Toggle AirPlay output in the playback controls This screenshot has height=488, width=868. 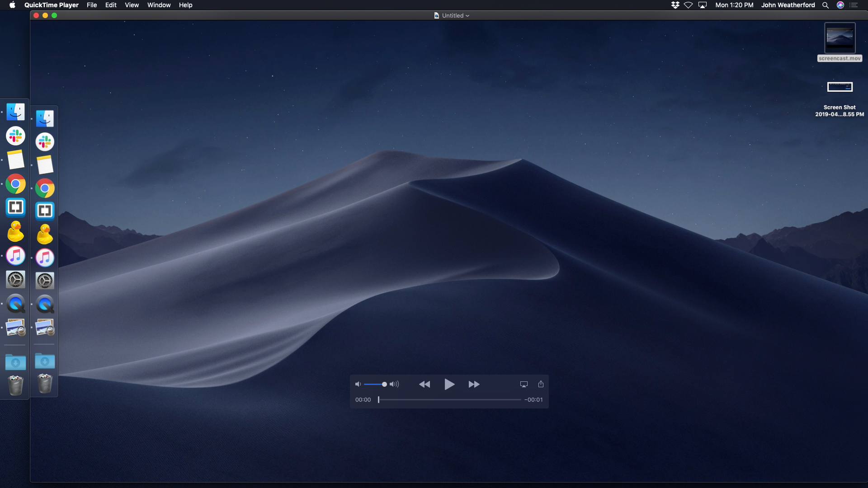(523, 384)
